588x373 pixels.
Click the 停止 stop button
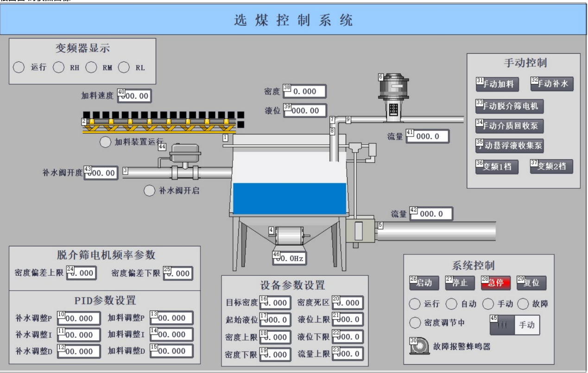[460, 283]
